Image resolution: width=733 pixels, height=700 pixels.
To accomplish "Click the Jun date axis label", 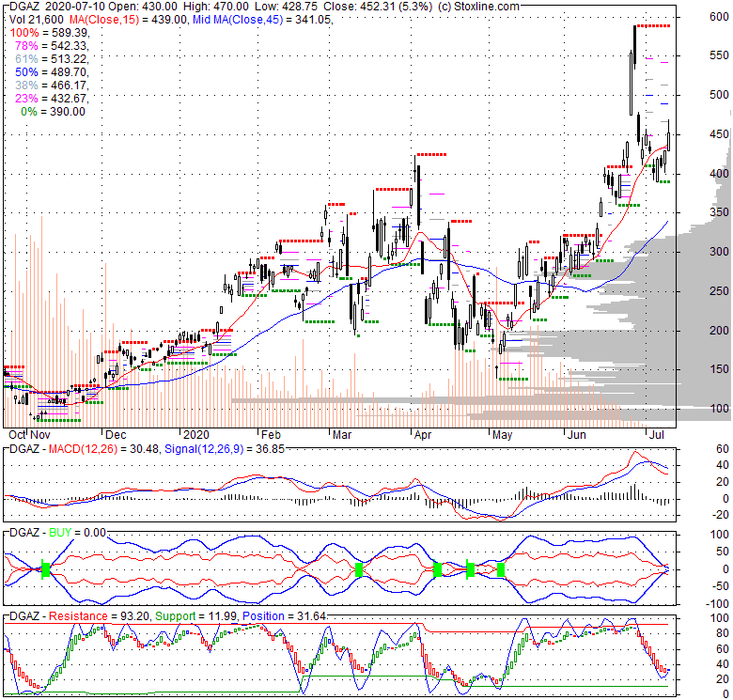I will [x=576, y=435].
